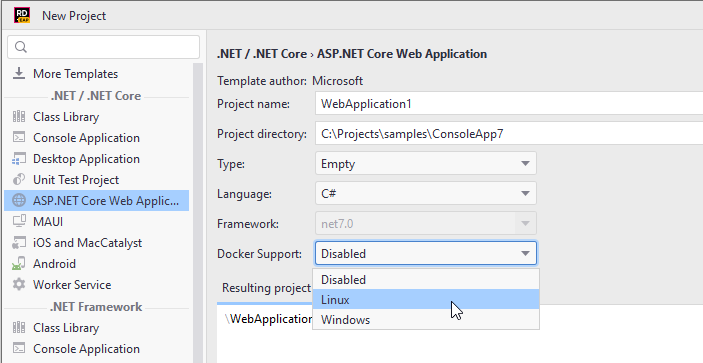The width and height of the screenshot is (703, 363).
Task: Click the ASP.NET Core globe icon
Action: point(19,200)
